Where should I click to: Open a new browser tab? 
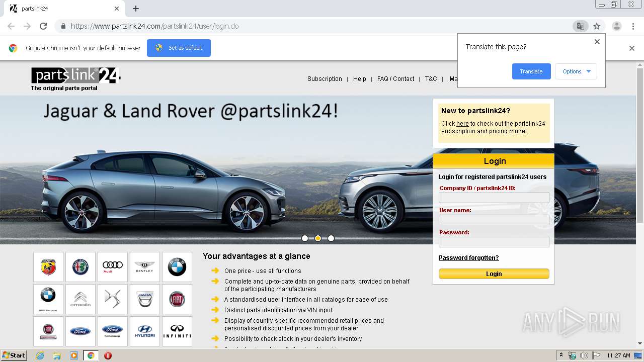pyautogui.click(x=136, y=9)
